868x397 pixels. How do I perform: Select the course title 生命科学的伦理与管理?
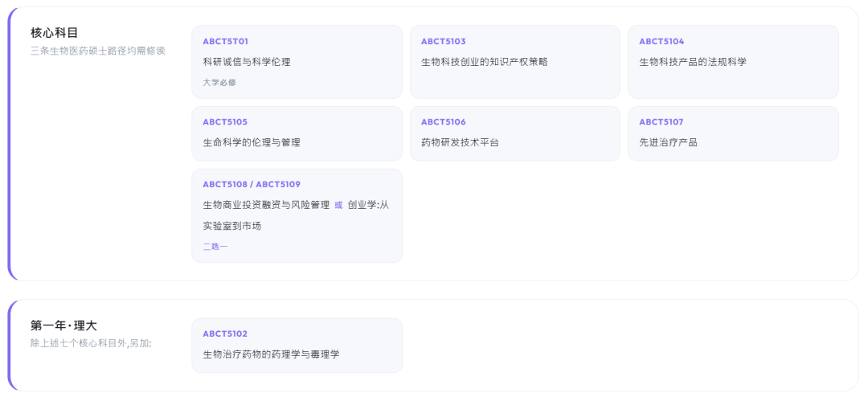click(x=252, y=142)
